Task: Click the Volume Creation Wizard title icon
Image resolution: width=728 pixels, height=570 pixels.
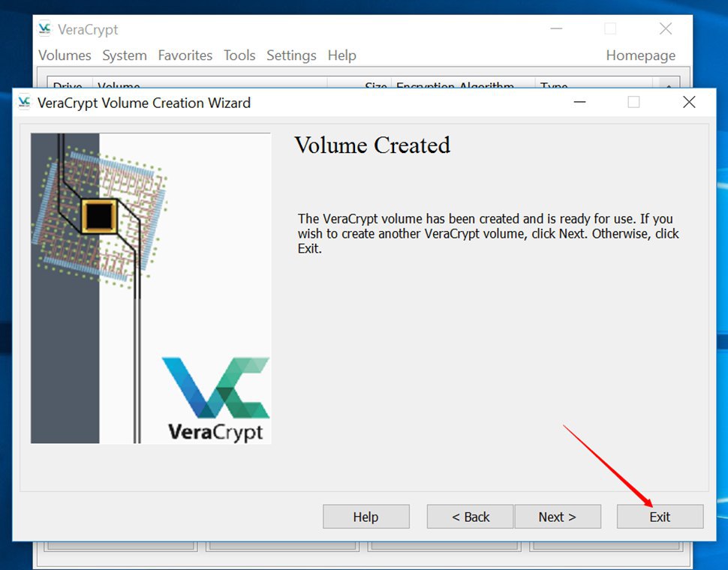Action: [25, 103]
